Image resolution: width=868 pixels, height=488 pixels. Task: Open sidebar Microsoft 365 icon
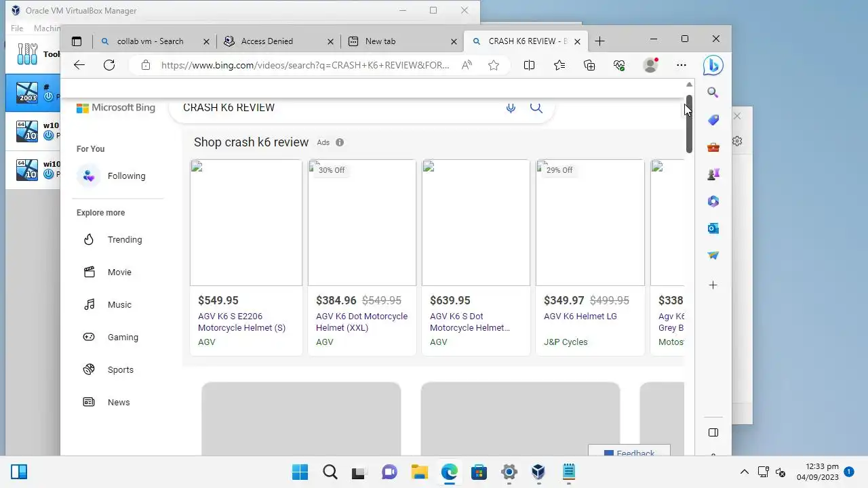[x=713, y=201]
